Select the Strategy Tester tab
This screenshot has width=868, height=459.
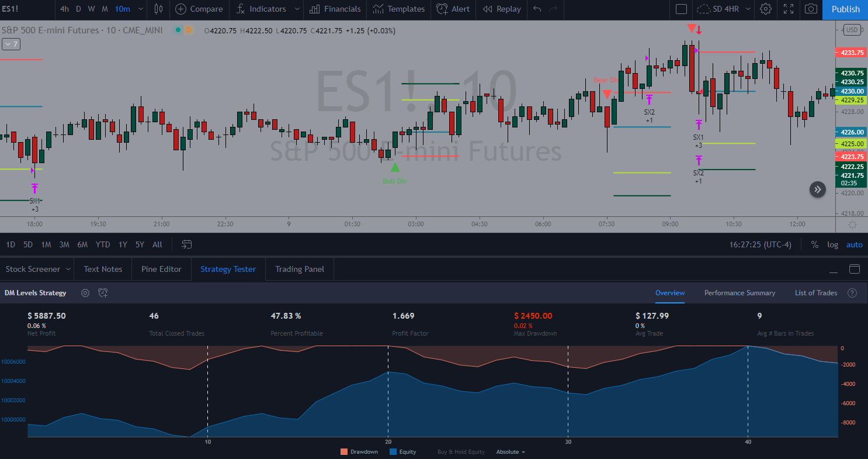tap(228, 269)
